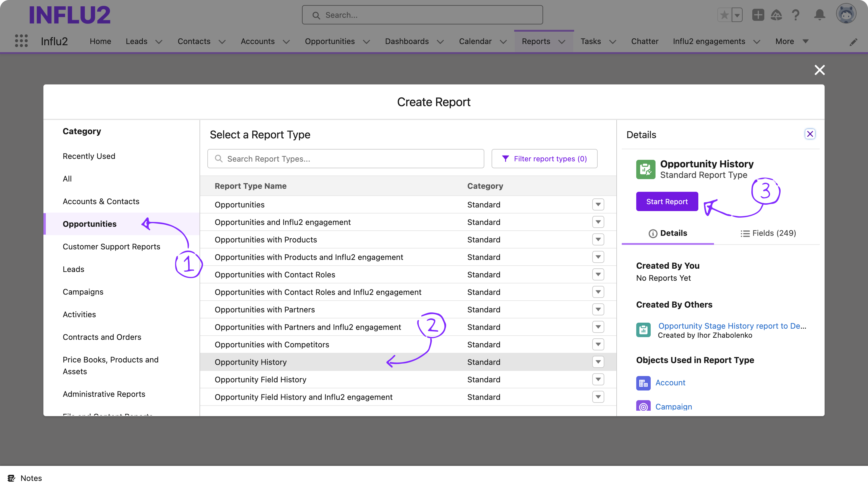Open row menu for Opportunities with Partners
This screenshot has width=868, height=490.
coord(598,309)
